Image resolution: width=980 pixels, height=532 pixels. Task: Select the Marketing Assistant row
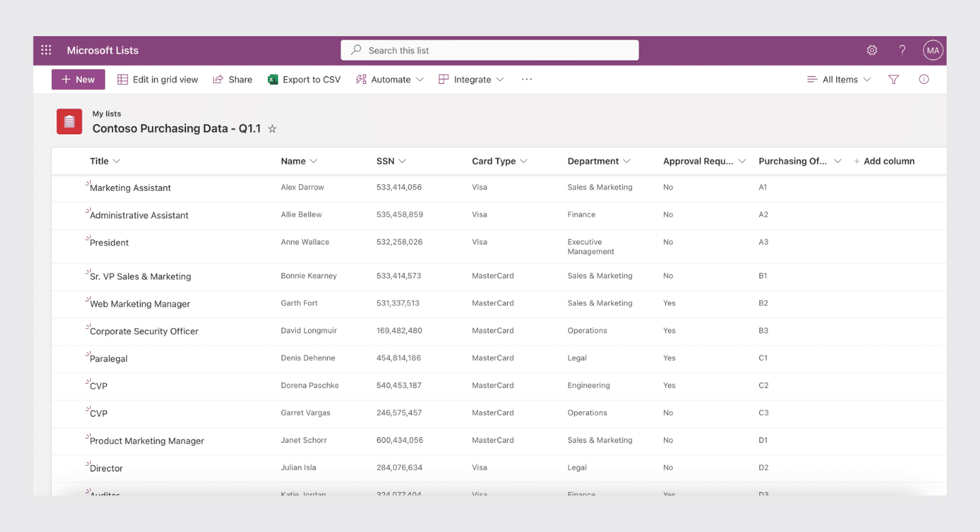point(129,188)
